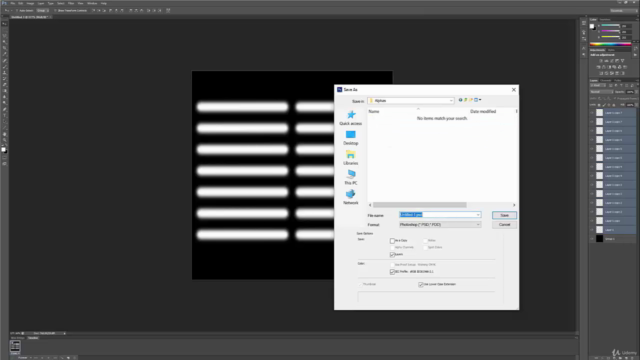Select the Quick Selection tool
This screenshot has height=360, width=640.
[4, 42]
